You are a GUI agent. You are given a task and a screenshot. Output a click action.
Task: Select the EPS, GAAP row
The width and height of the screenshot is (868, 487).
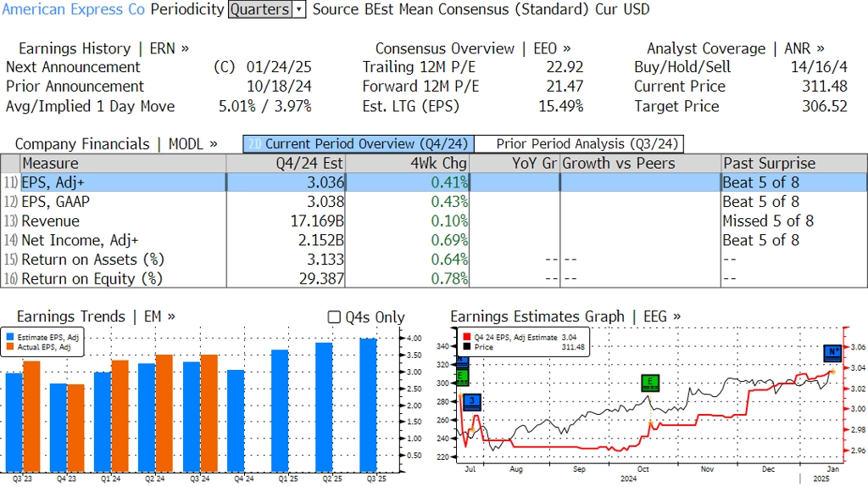coord(434,202)
